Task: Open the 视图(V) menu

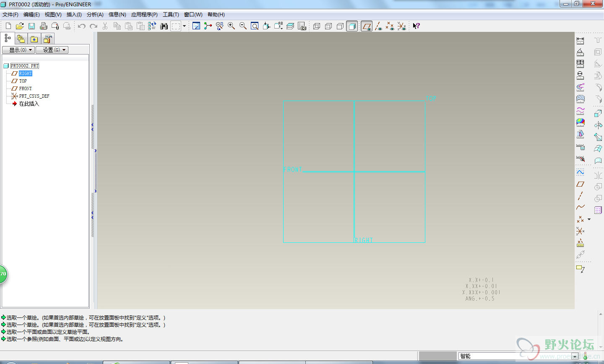Action: tap(53, 15)
